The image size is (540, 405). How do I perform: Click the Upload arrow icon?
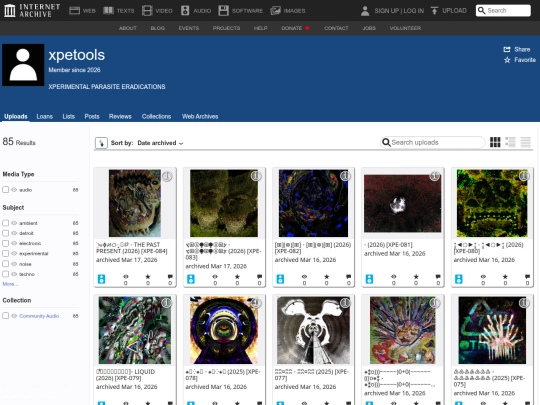tap(435, 11)
